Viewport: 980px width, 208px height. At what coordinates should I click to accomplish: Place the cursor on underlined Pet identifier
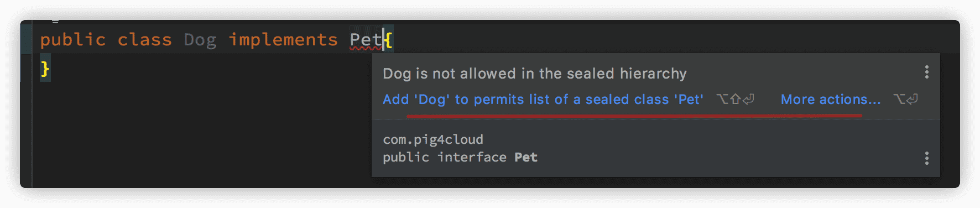[x=366, y=40]
